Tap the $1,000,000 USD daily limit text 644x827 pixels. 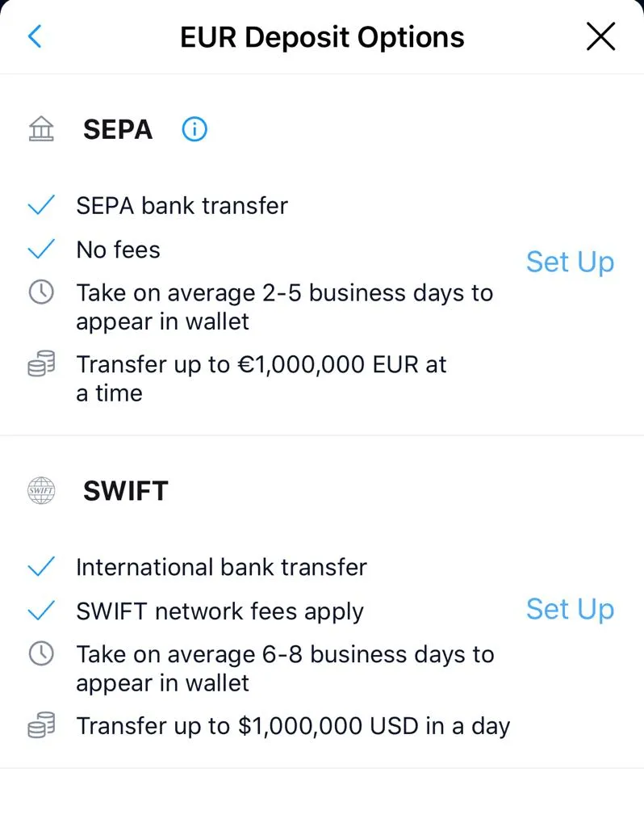coord(293,726)
